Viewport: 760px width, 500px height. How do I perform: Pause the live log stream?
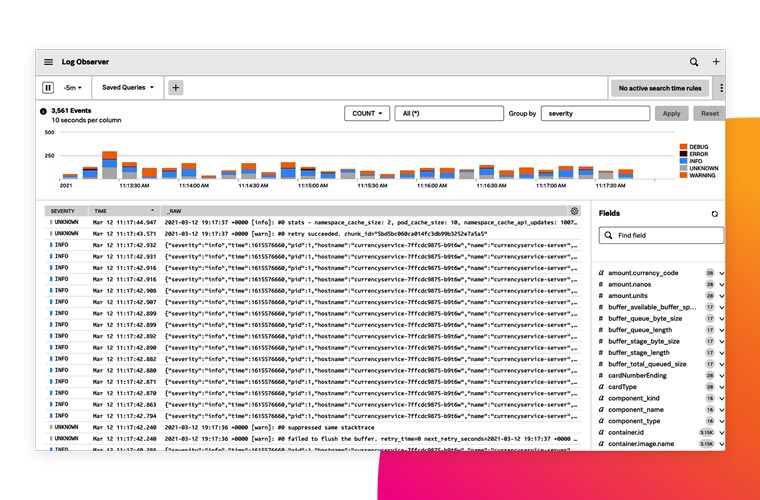48,88
